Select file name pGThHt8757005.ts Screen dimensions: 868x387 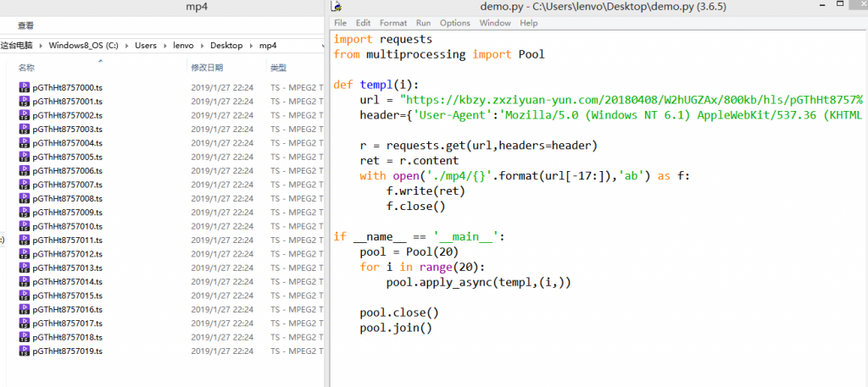pos(68,157)
